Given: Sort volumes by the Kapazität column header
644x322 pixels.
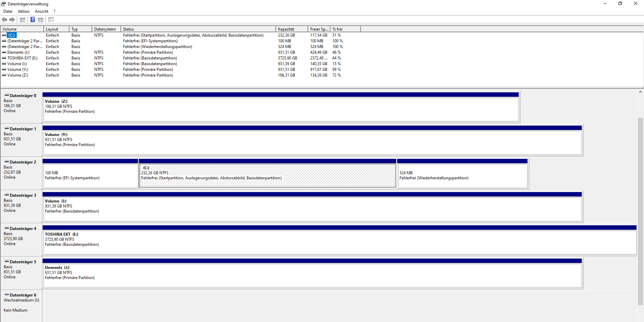Looking at the screenshot, I should click(x=290, y=29).
